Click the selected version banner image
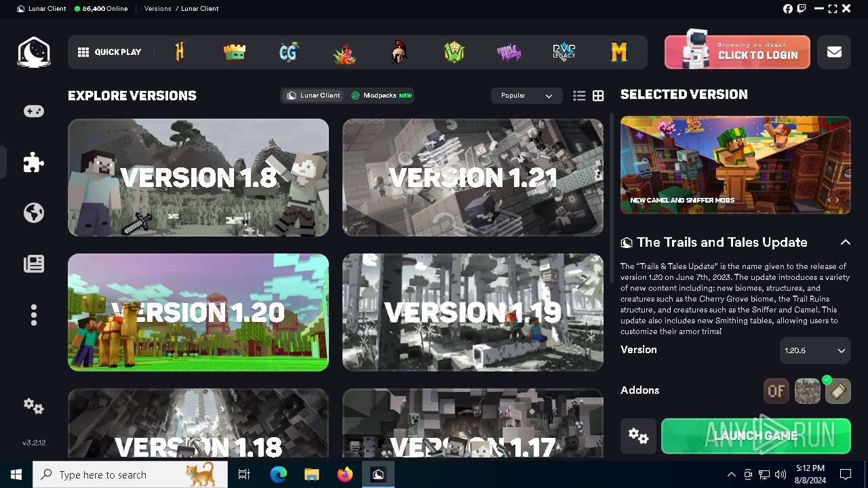This screenshot has height=488, width=868. click(736, 165)
